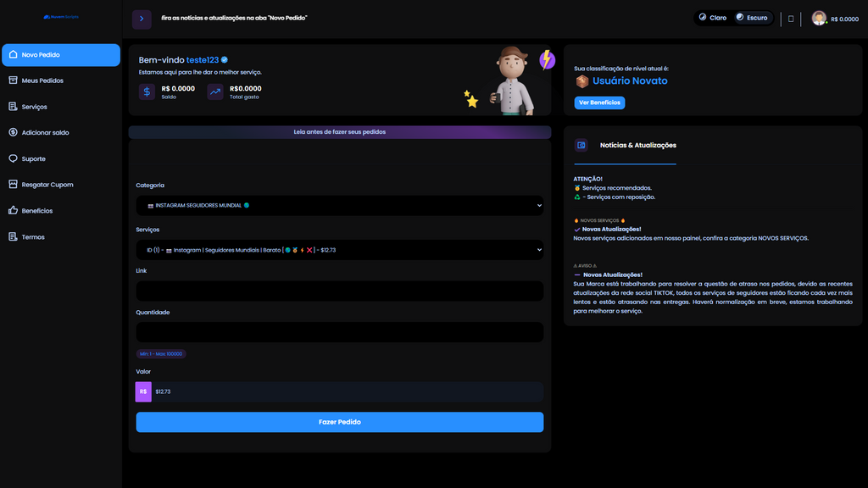Click the Notícias & Atualizações panel icon

(581, 145)
